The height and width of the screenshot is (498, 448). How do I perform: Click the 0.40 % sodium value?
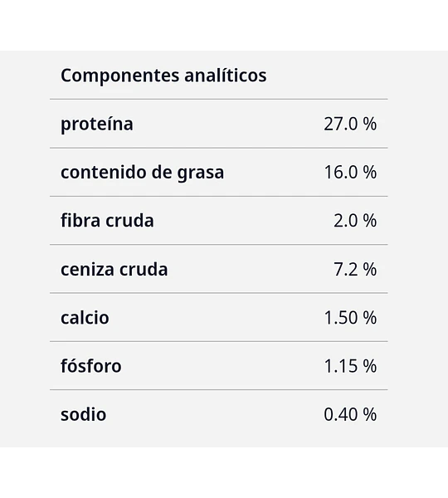coord(350,414)
